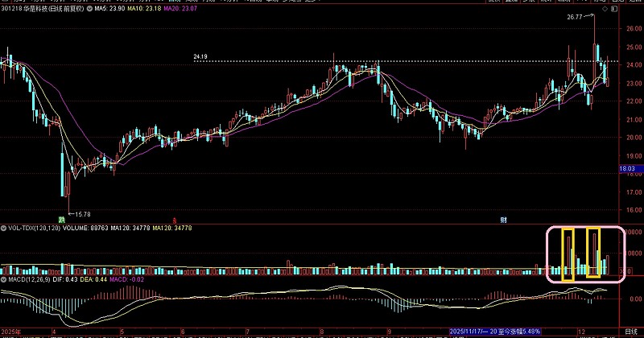Click month 12 on the time axis
Screen dimensions: 644x338
coord(581,332)
